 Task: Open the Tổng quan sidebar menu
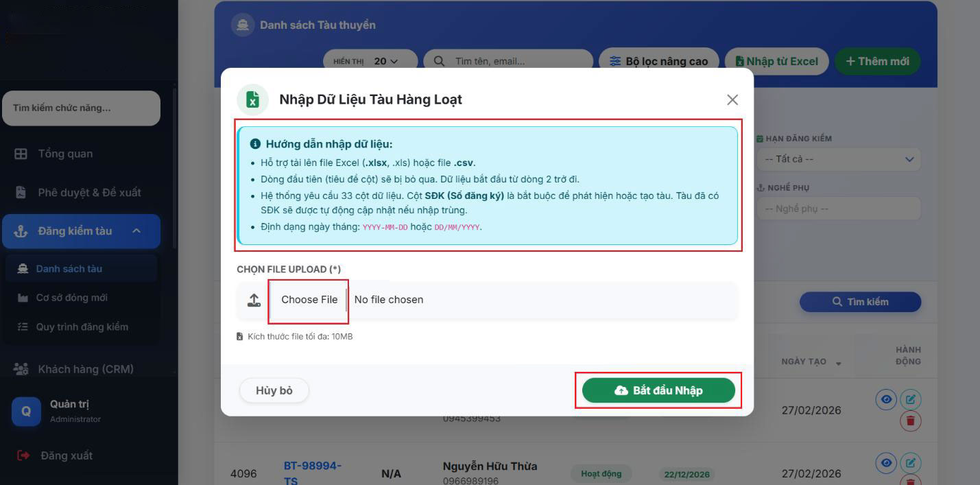coord(81,154)
